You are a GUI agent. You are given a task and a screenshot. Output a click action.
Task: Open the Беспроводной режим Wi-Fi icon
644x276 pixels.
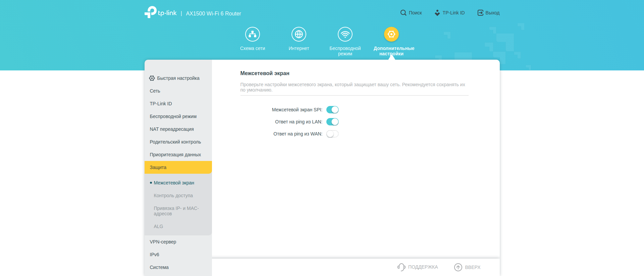pyautogui.click(x=345, y=34)
